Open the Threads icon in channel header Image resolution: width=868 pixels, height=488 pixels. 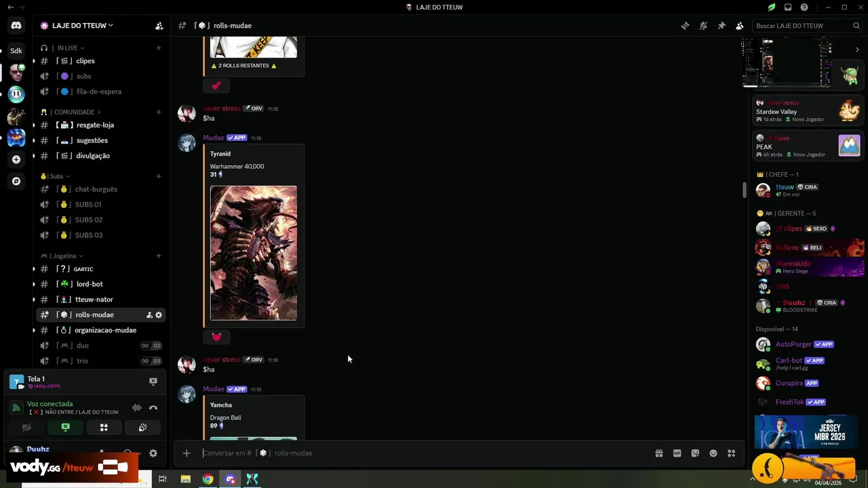click(686, 26)
